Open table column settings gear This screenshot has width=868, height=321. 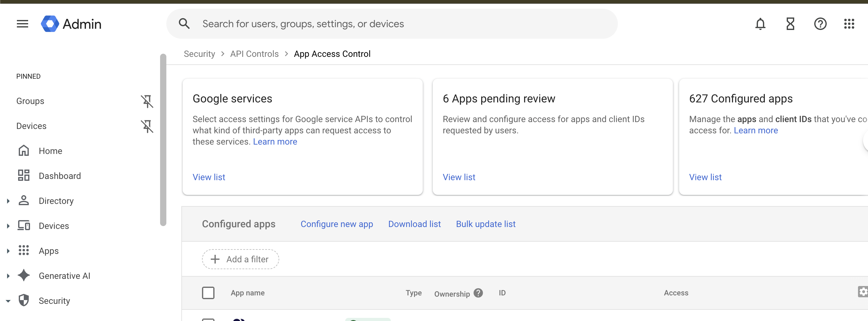(x=863, y=292)
